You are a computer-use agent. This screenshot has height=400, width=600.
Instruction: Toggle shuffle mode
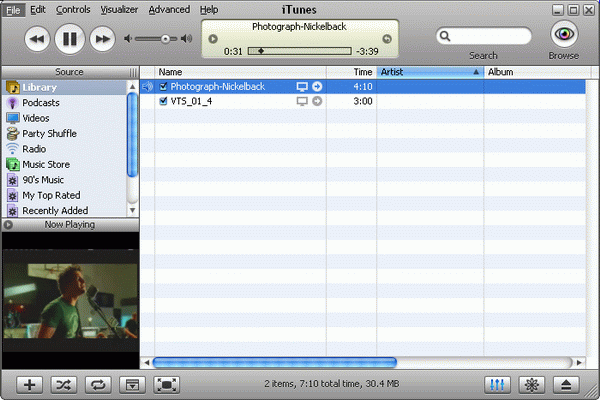(64, 385)
